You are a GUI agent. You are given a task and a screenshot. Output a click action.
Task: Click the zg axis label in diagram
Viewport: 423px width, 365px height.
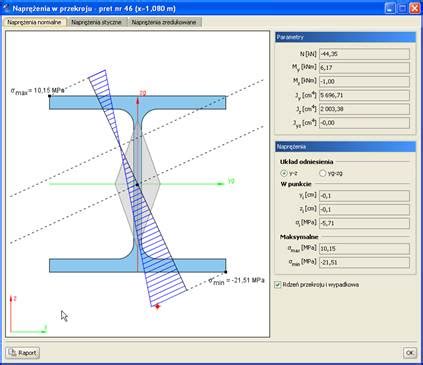pos(143,94)
